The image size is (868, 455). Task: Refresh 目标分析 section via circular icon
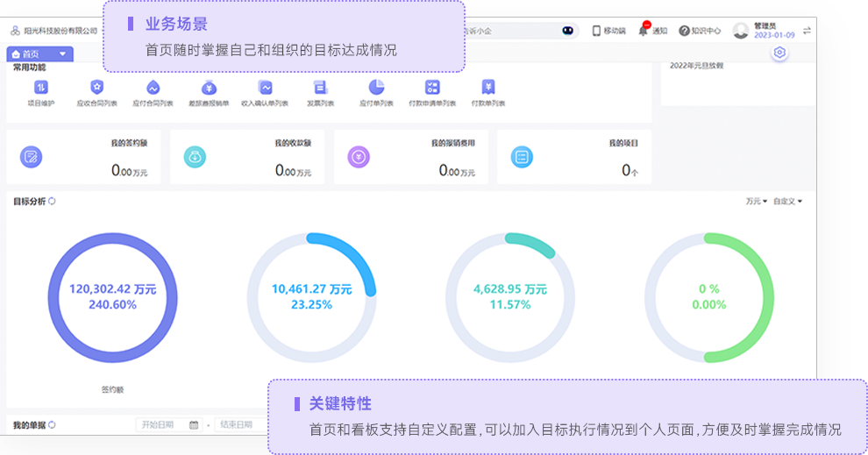[x=53, y=202]
